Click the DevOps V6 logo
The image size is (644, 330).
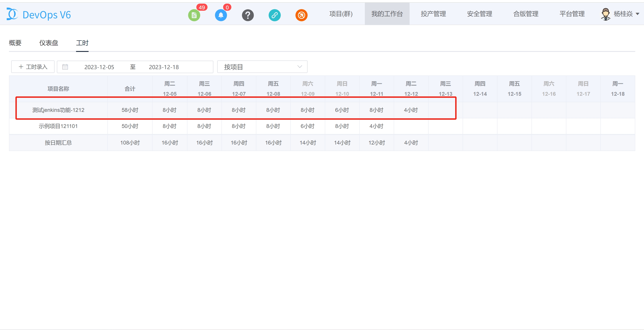[39, 15]
